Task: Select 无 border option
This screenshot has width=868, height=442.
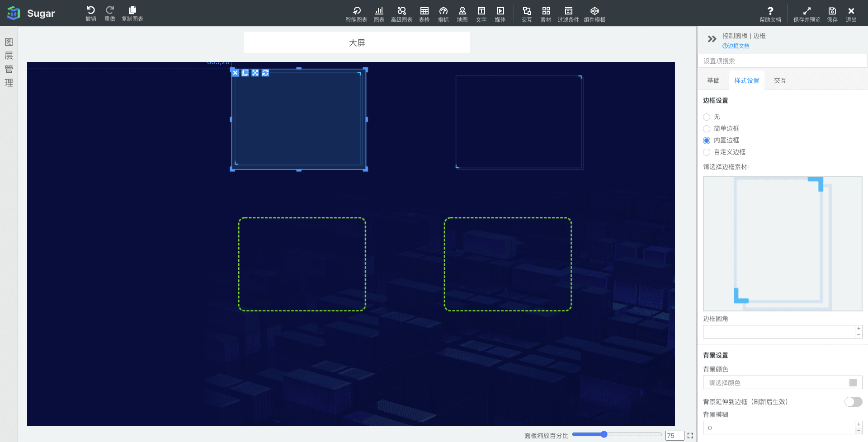Action: point(707,117)
